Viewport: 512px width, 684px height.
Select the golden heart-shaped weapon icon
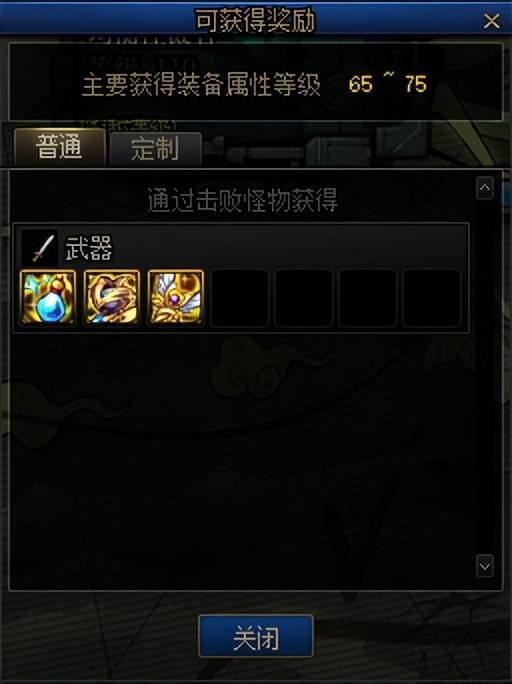pyautogui.click(x=112, y=298)
